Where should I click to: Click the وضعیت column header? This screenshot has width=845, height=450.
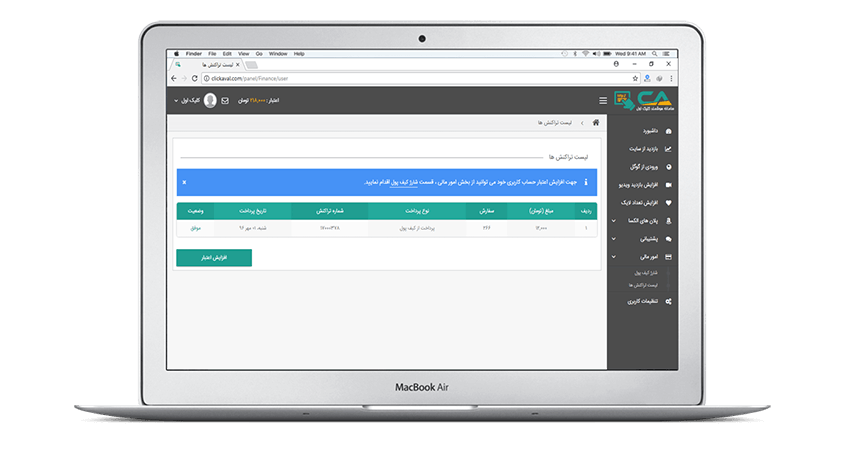click(x=195, y=211)
